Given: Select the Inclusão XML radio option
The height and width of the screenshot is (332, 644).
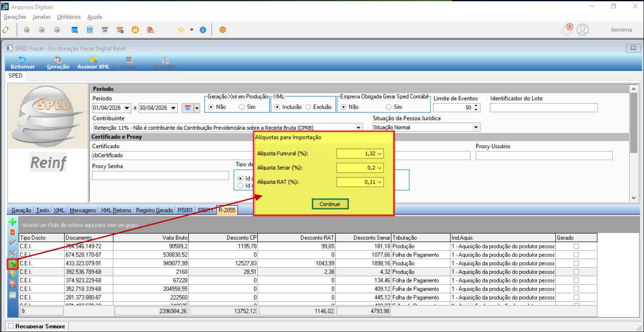Looking at the screenshot, I should pos(277,107).
